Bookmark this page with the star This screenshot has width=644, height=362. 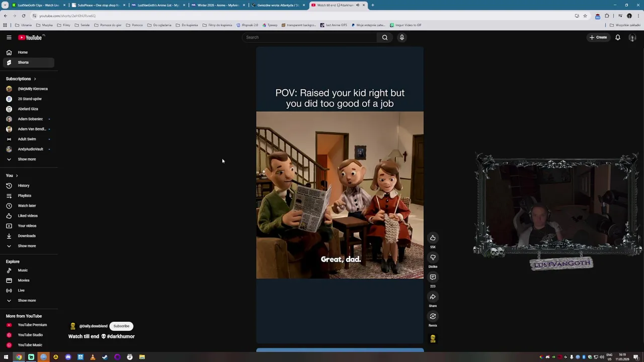[585, 16]
